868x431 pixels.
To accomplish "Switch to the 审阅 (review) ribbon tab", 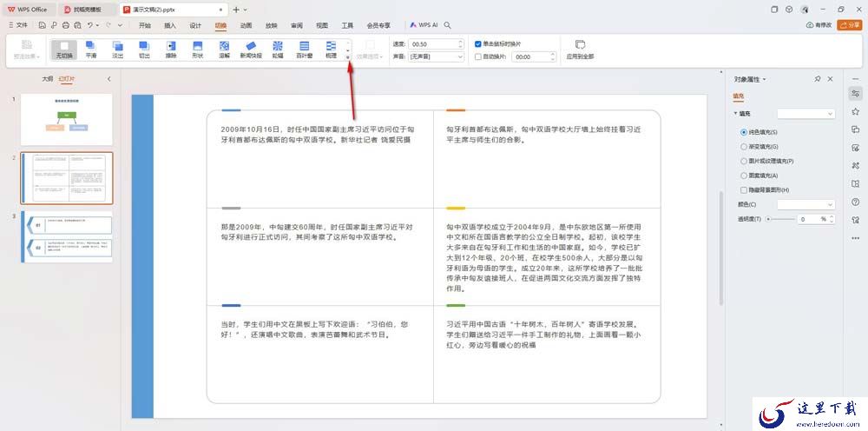I will (x=297, y=25).
